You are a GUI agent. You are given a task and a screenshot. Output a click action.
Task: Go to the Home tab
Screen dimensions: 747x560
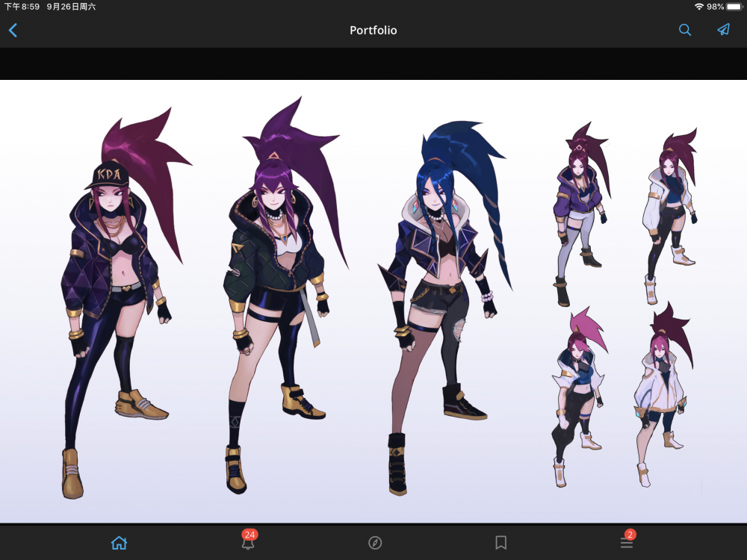[119, 542]
